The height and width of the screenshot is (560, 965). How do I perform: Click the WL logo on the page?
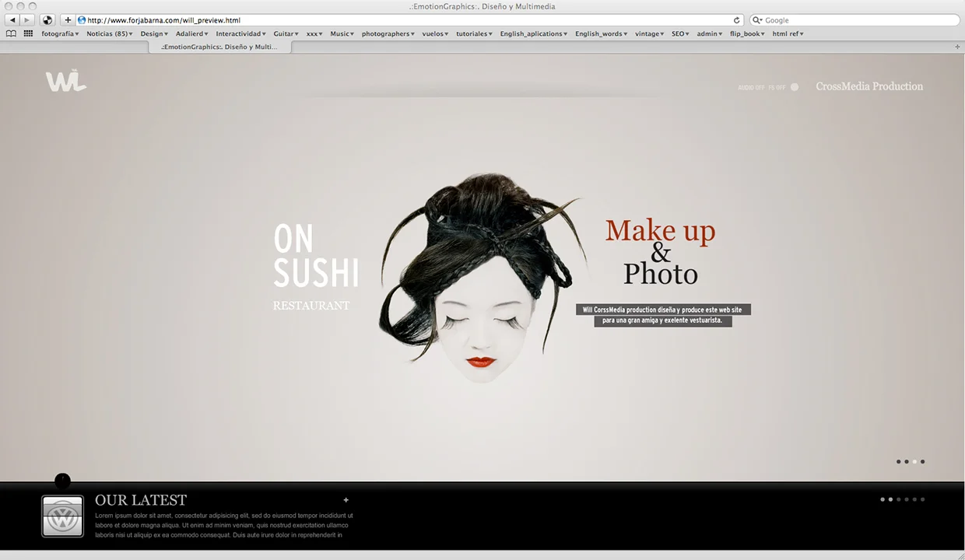[65, 81]
